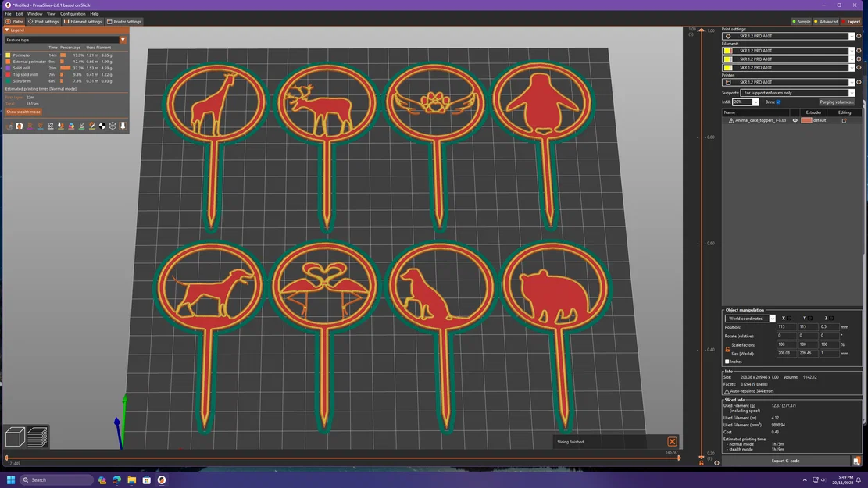Open the vertical slider settings cog icon
Viewport: 868px width, 488px height.
(x=716, y=462)
